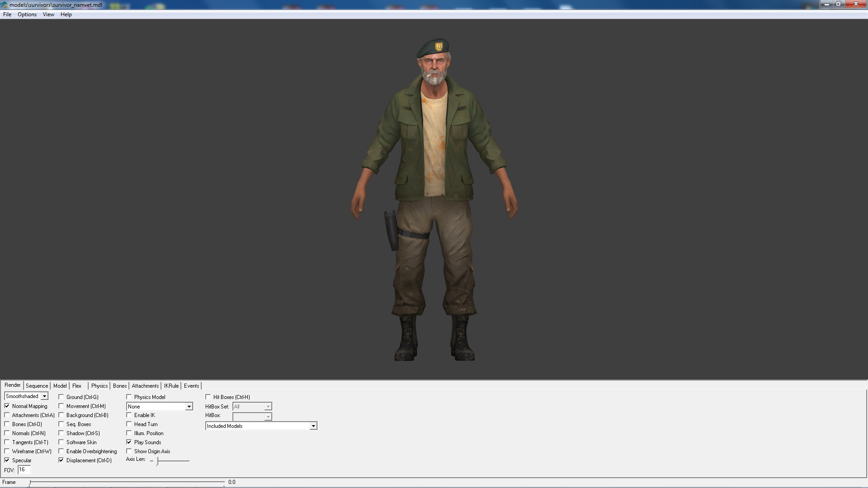Open the Smoothshaded render mode dropdown
This screenshot has height=488, width=868.
(44, 396)
